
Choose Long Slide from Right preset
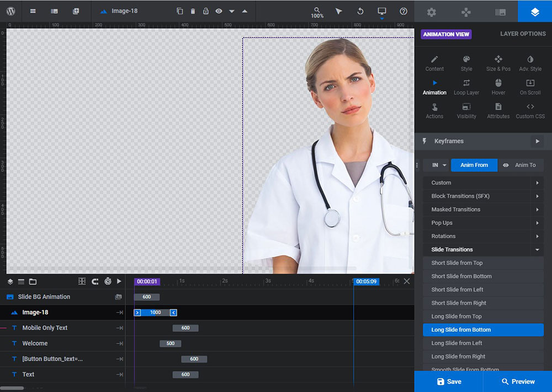click(x=484, y=357)
